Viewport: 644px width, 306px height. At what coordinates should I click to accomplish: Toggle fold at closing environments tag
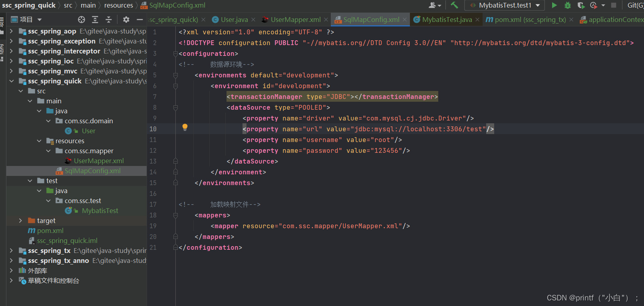tap(175, 183)
